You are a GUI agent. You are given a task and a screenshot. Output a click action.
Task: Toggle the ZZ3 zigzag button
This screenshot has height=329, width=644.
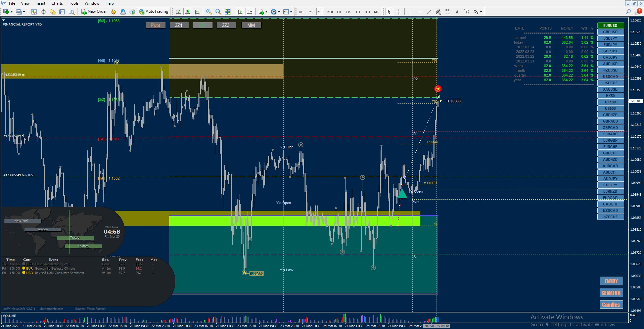pos(226,25)
